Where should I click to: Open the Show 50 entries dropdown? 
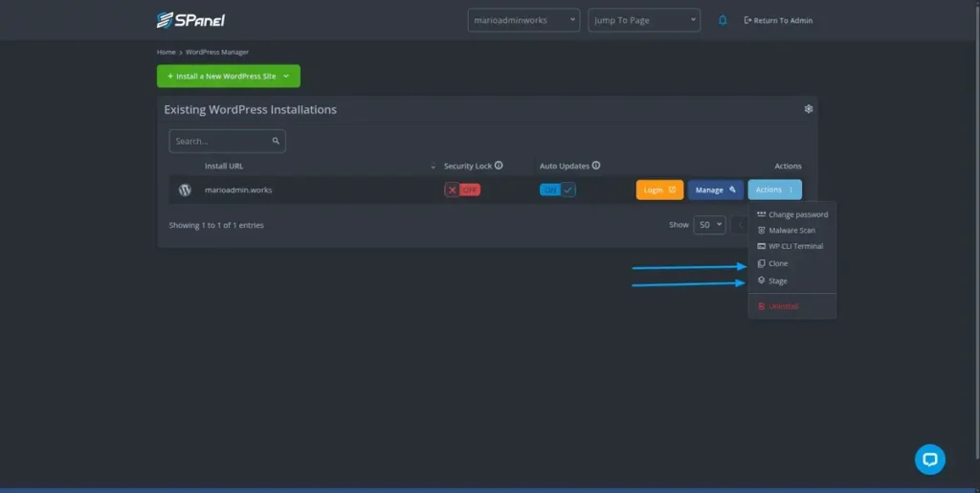coord(709,225)
